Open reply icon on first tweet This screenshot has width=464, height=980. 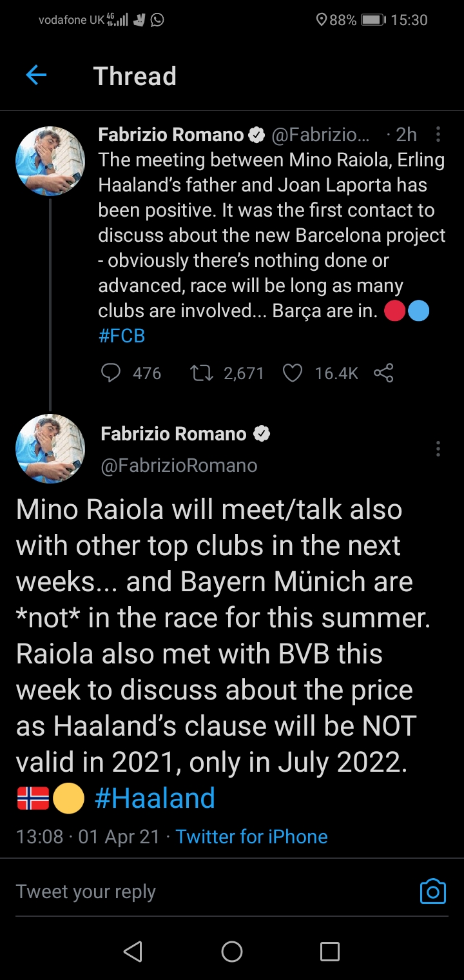(x=111, y=373)
